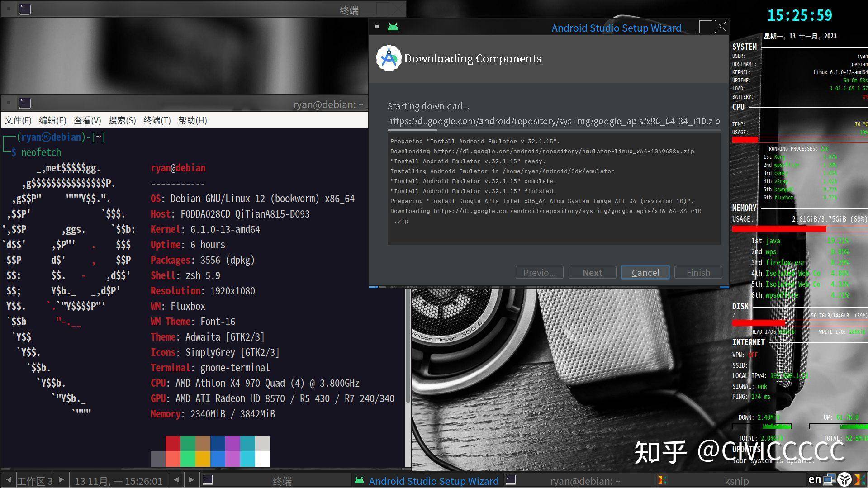Click the 'Starting download...' status text
The image size is (868, 488).
428,106
